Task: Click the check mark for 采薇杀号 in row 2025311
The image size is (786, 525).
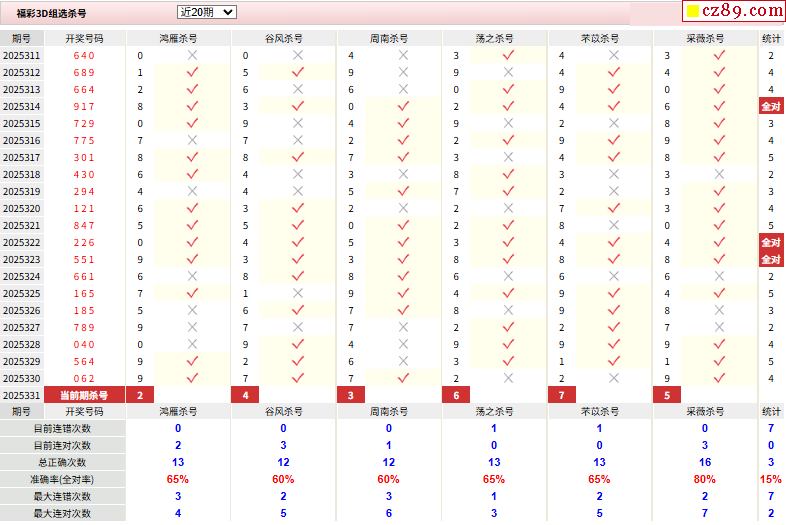Action: [x=719, y=56]
